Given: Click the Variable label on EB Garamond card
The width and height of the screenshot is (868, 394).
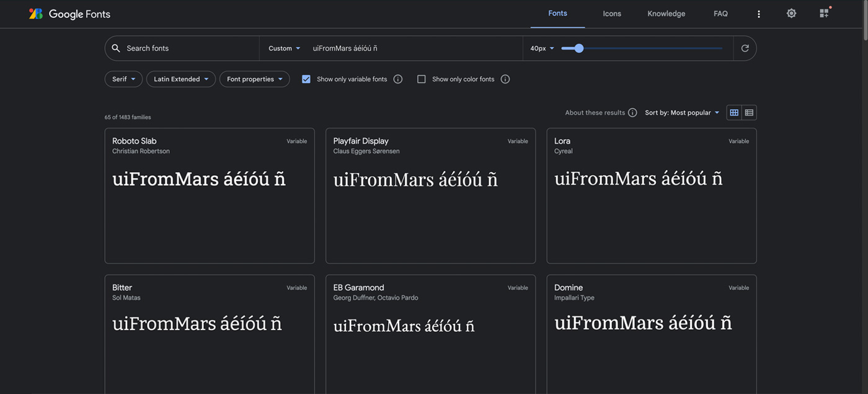Looking at the screenshot, I should [518, 288].
